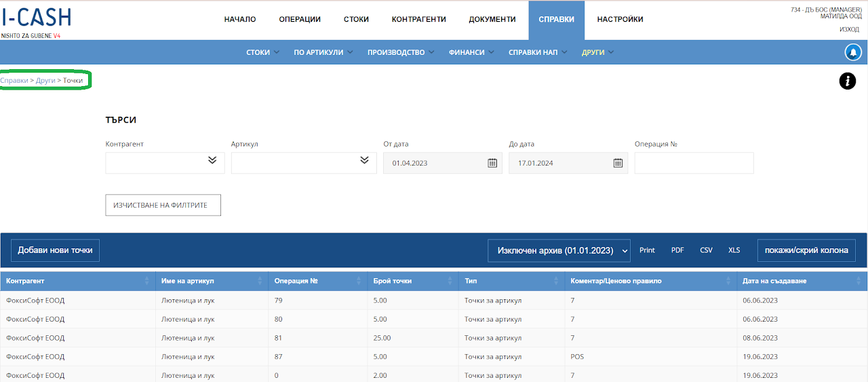This screenshot has height=382, width=868.
Task: Click the I-CASH logo
Action: tap(36, 18)
